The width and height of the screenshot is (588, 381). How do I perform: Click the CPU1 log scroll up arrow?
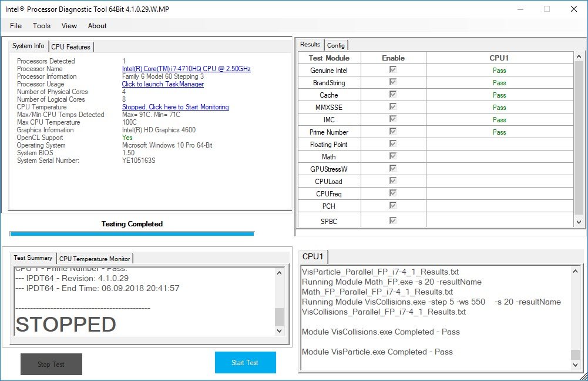point(575,271)
